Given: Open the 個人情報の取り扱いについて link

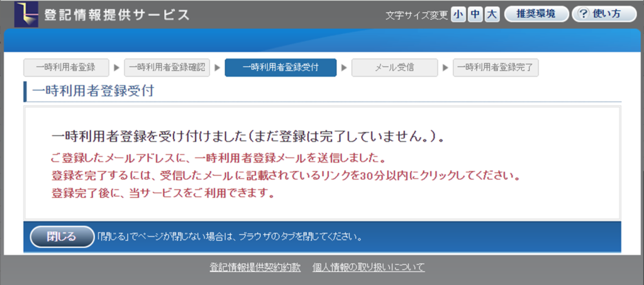Looking at the screenshot, I should (x=369, y=267).
